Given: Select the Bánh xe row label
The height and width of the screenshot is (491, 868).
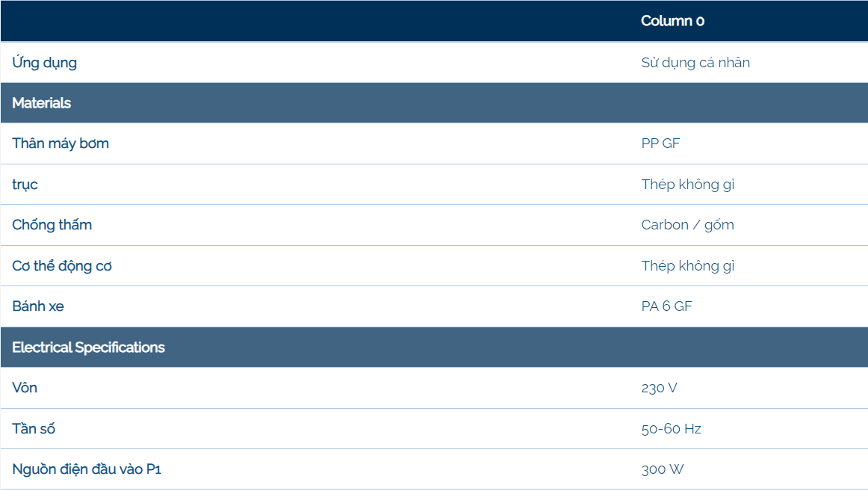Looking at the screenshot, I should pyautogui.click(x=38, y=306).
